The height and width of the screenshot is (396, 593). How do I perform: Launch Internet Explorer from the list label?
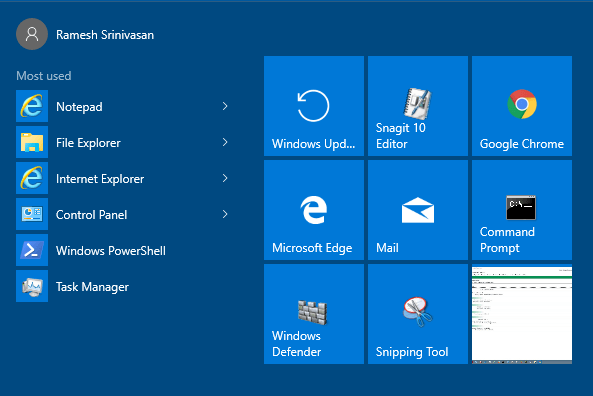pos(100,179)
